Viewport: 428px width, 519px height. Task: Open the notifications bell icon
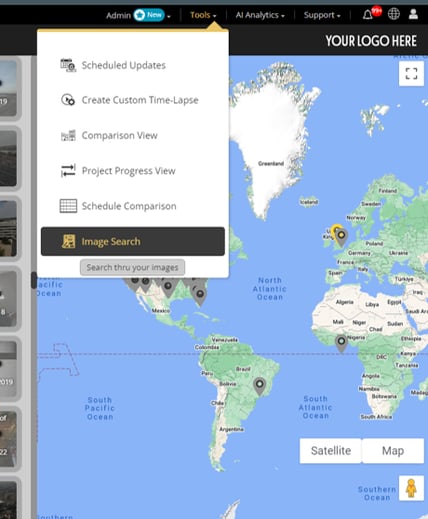pos(367,15)
